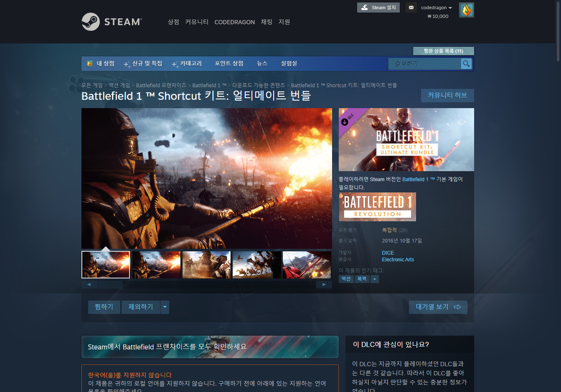Click the Shortcut Kit capsule image
The height and width of the screenshot is (392, 561).
(x=406, y=139)
